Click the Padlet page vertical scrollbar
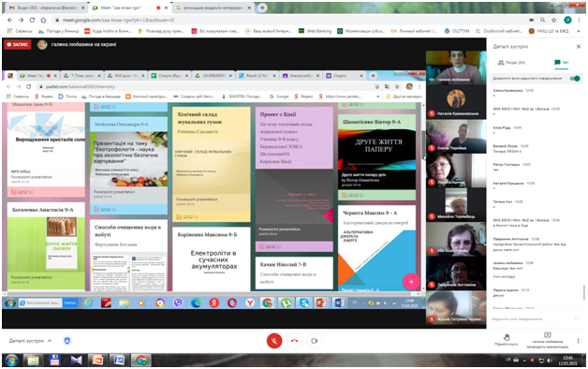 [423, 145]
